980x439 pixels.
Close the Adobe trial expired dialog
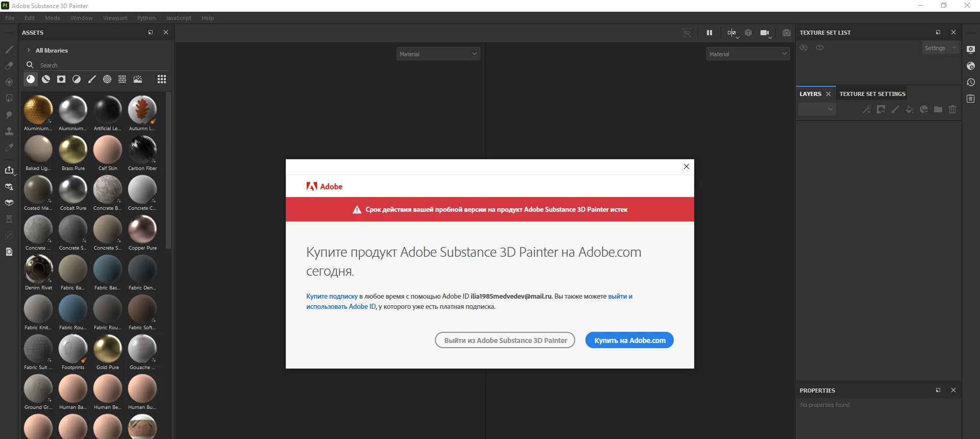pos(687,166)
